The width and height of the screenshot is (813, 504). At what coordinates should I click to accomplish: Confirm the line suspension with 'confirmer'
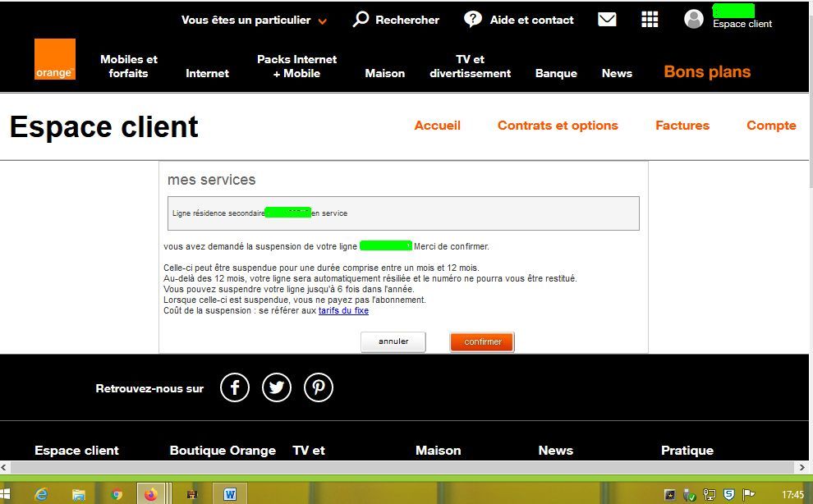[x=481, y=341]
